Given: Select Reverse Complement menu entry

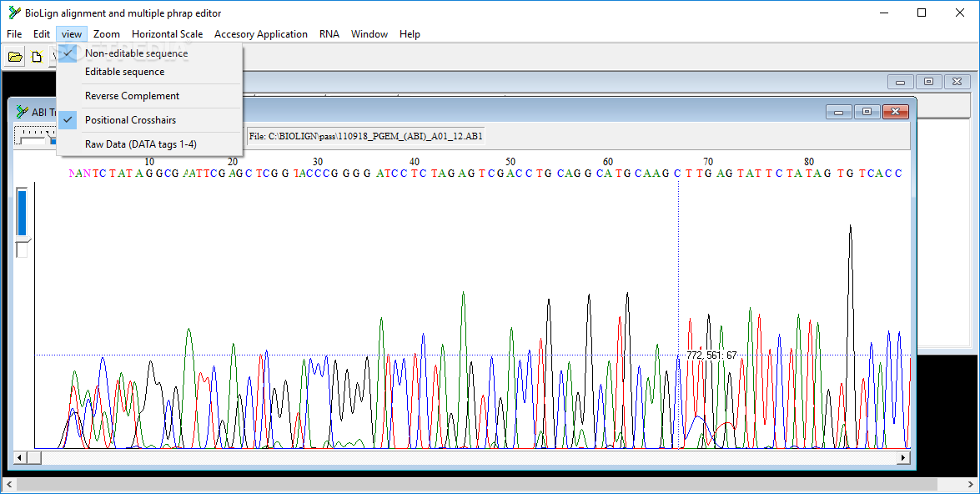Looking at the screenshot, I should click(148, 96).
